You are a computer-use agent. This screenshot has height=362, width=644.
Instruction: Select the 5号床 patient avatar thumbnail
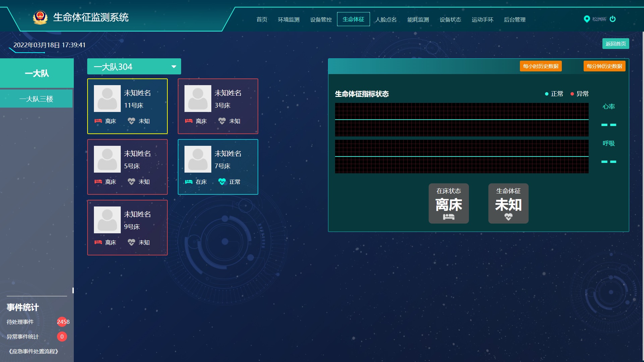point(107,159)
